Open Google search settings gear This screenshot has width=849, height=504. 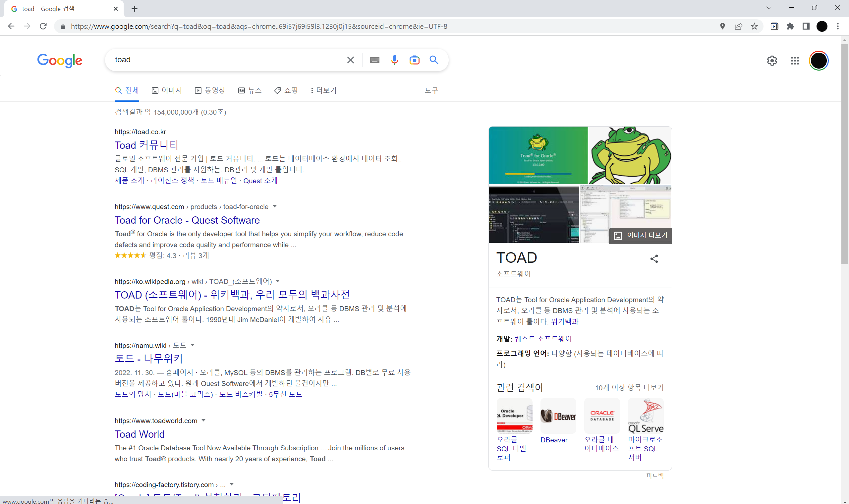tap(772, 60)
